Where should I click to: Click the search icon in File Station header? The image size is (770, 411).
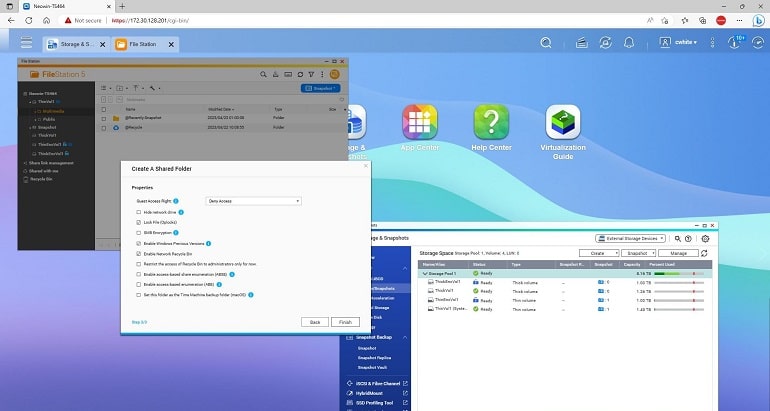point(263,75)
